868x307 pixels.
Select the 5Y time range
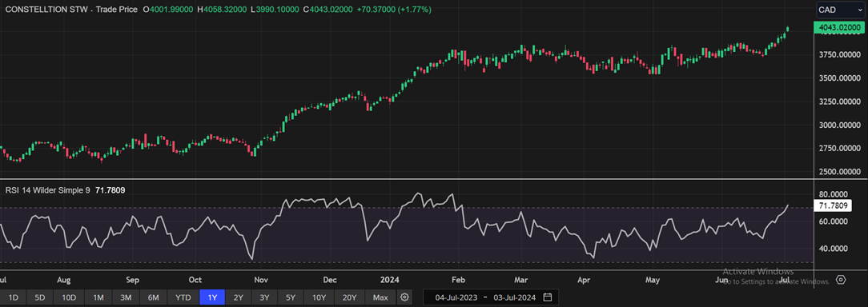pyautogui.click(x=291, y=297)
